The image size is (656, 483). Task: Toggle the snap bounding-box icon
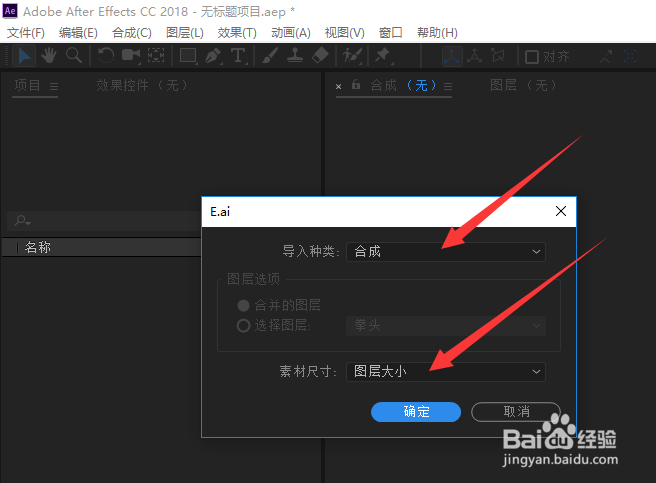(x=630, y=56)
